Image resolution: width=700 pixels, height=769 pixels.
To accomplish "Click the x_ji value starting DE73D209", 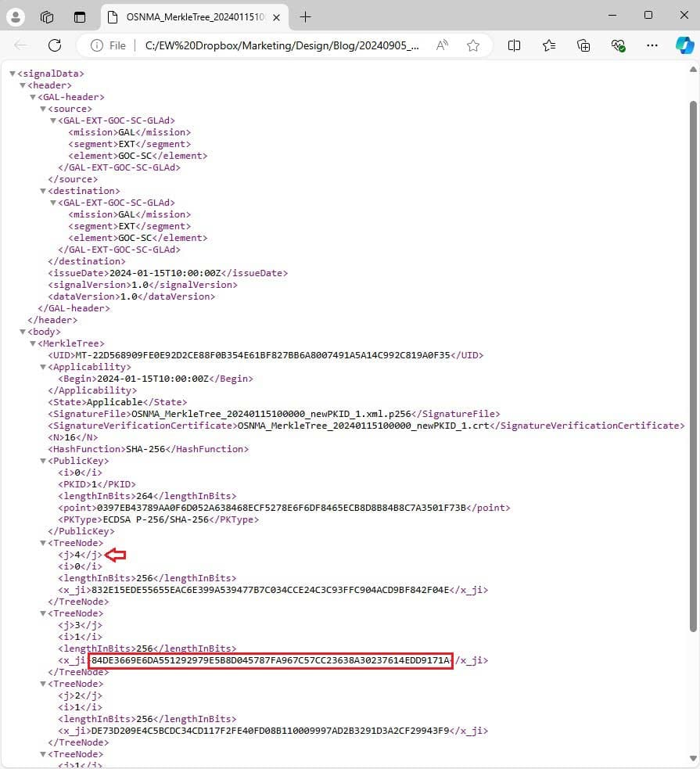I will 270,731.
